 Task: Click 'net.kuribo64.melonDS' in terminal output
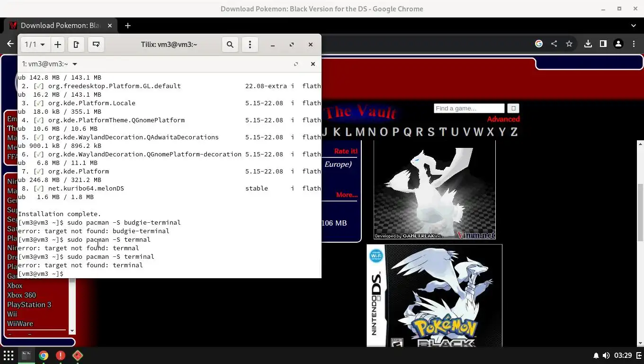tap(86, 189)
